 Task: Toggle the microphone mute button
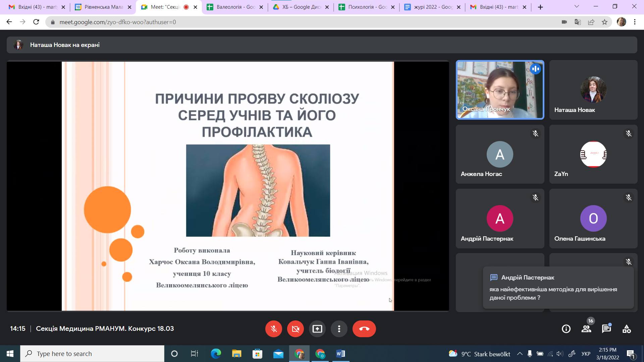[x=274, y=329]
